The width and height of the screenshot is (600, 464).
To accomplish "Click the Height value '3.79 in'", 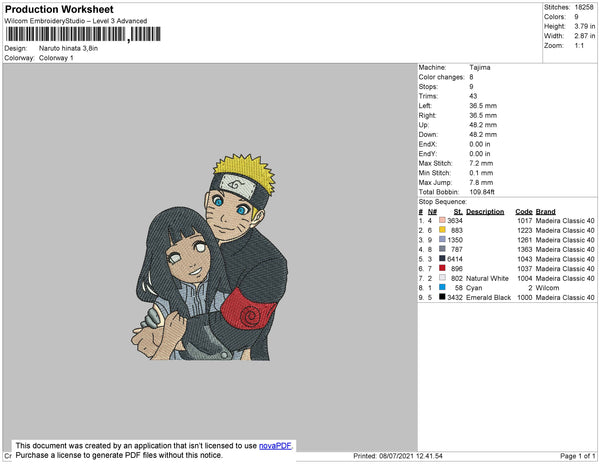I will [585, 26].
